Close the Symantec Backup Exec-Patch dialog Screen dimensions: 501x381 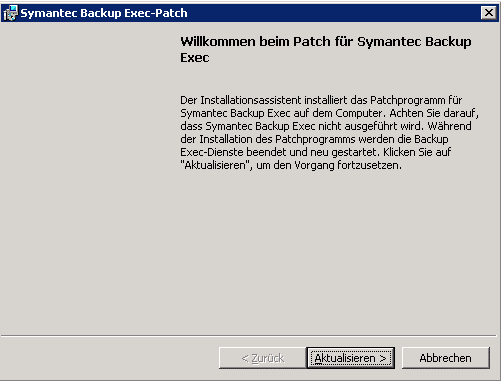click(x=489, y=13)
